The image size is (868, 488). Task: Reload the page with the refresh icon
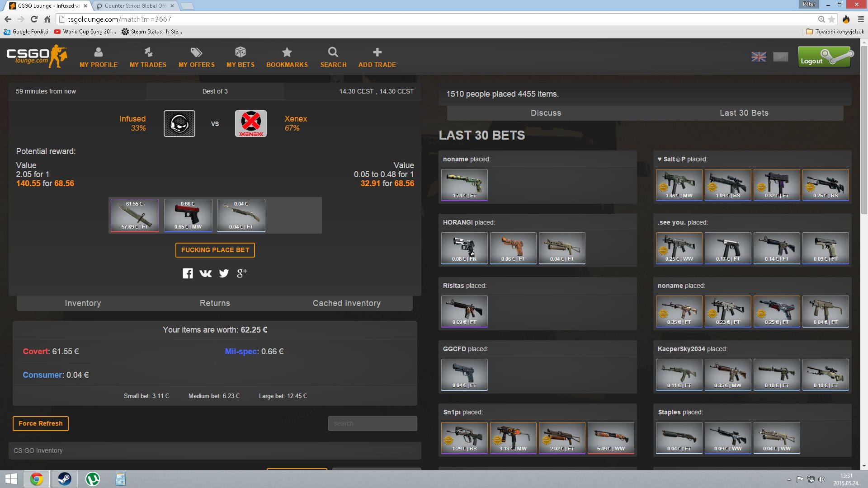tap(34, 19)
